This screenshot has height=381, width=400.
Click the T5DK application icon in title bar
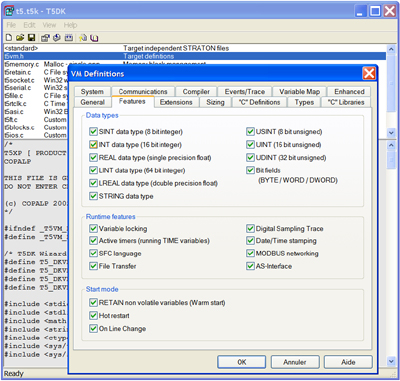click(x=9, y=11)
